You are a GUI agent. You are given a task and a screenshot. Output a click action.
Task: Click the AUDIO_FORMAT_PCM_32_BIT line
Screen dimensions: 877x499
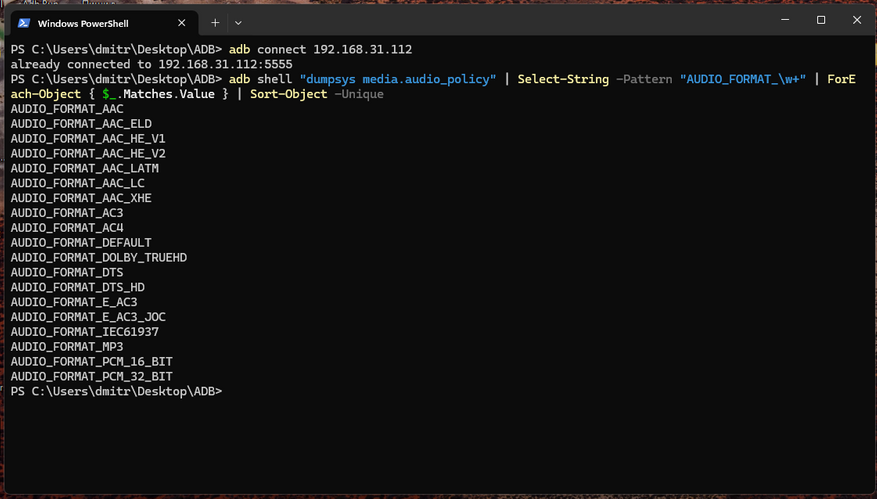point(92,376)
